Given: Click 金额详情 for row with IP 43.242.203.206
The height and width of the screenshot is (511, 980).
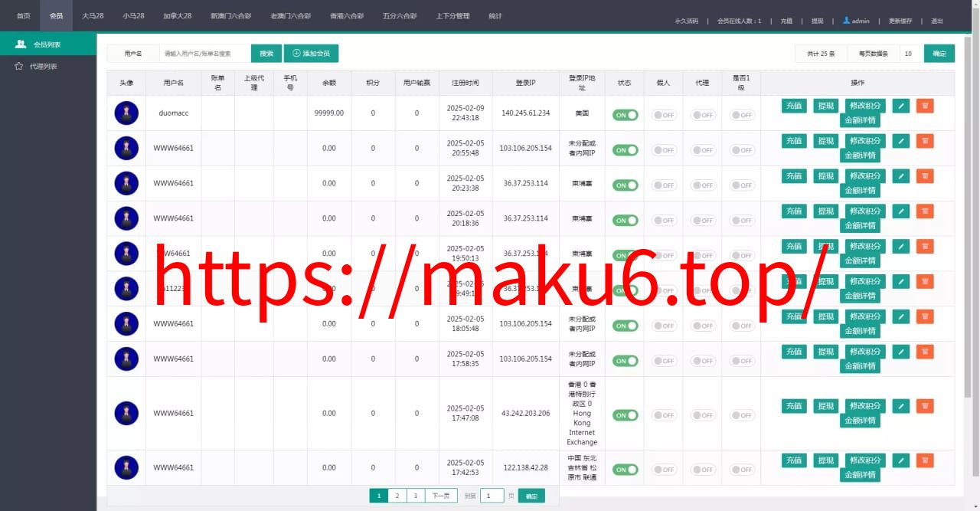Looking at the screenshot, I should (x=860, y=421).
